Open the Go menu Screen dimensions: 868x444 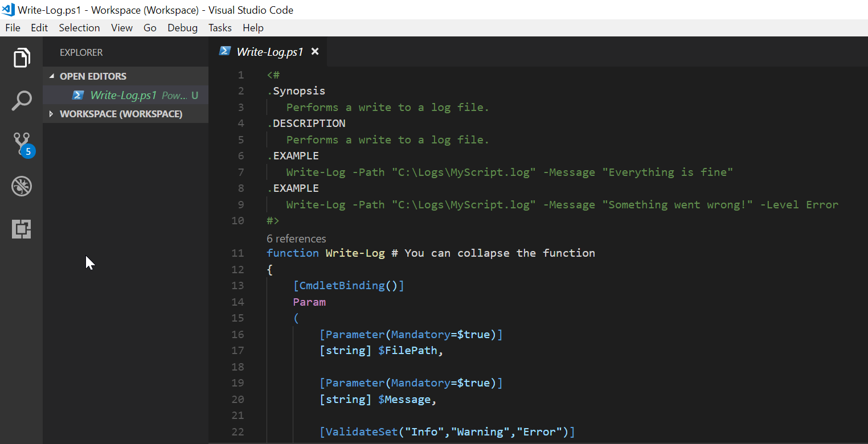[x=150, y=28]
